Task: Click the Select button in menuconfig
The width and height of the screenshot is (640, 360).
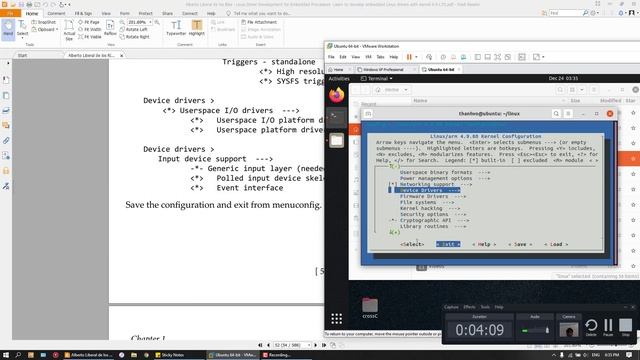Action: pos(412,244)
